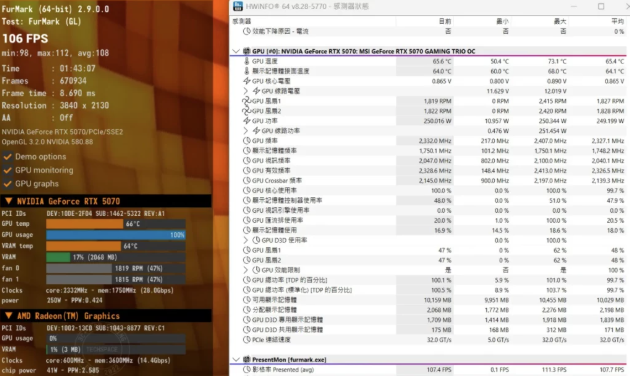
Task: Click the 32.0 GT/s current PCIe link speed
Action: point(439,339)
